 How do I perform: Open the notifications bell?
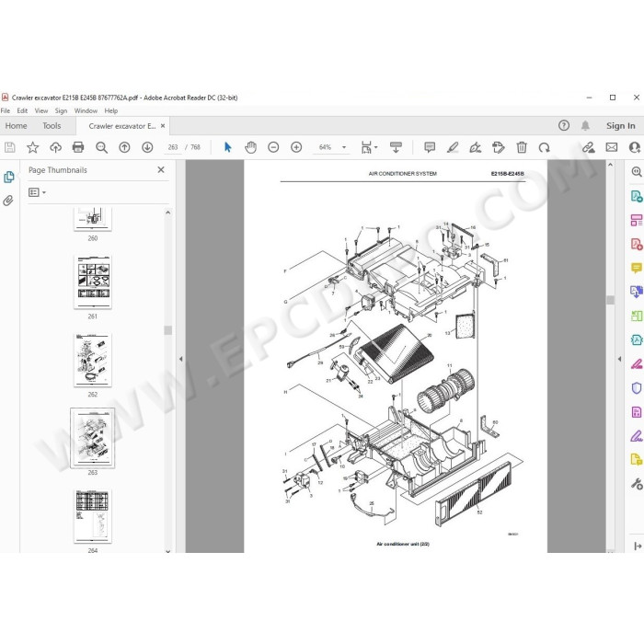586,126
